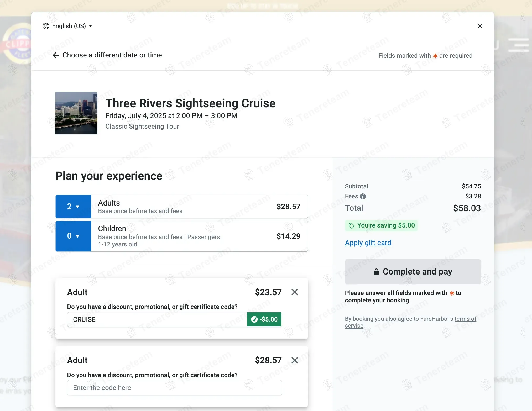The height and width of the screenshot is (411, 532).
Task: Open the English (US) language dropdown
Action: pos(69,26)
